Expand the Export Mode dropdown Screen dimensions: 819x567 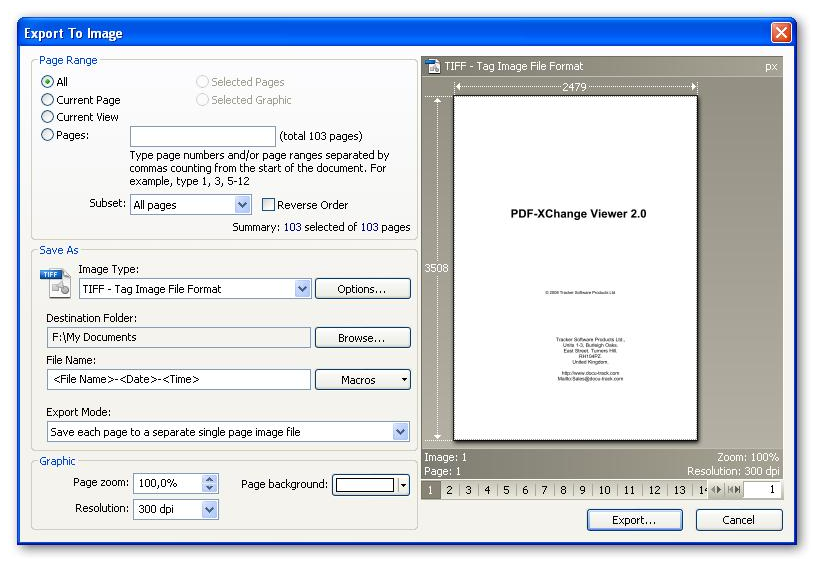tap(400, 432)
